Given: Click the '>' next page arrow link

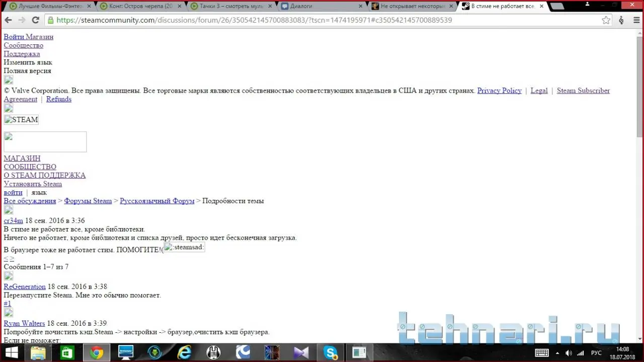Looking at the screenshot, I should [12, 258].
